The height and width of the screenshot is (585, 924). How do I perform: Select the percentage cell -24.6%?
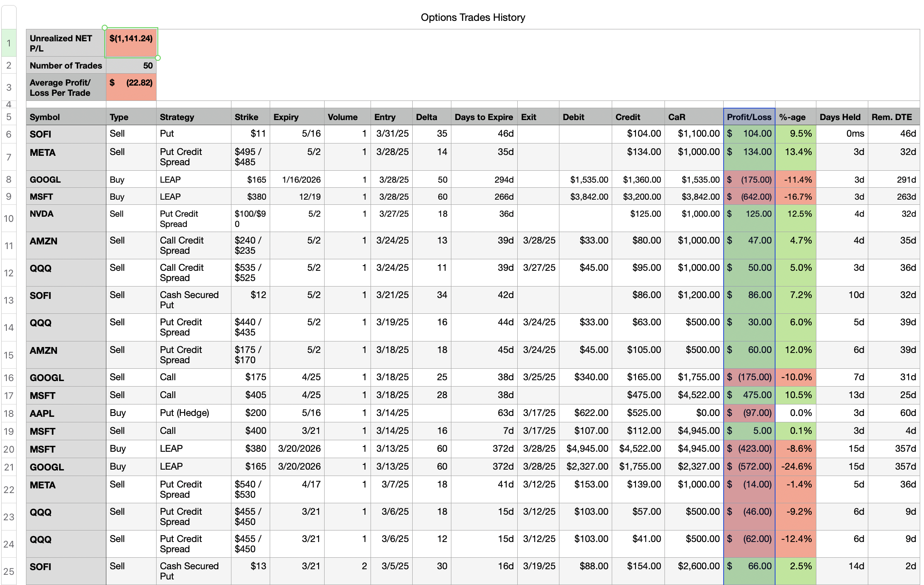pos(796,467)
